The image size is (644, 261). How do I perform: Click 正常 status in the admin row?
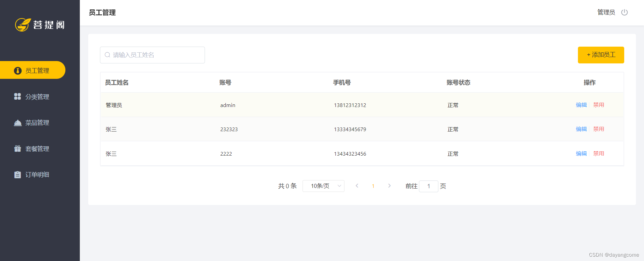(x=453, y=105)
